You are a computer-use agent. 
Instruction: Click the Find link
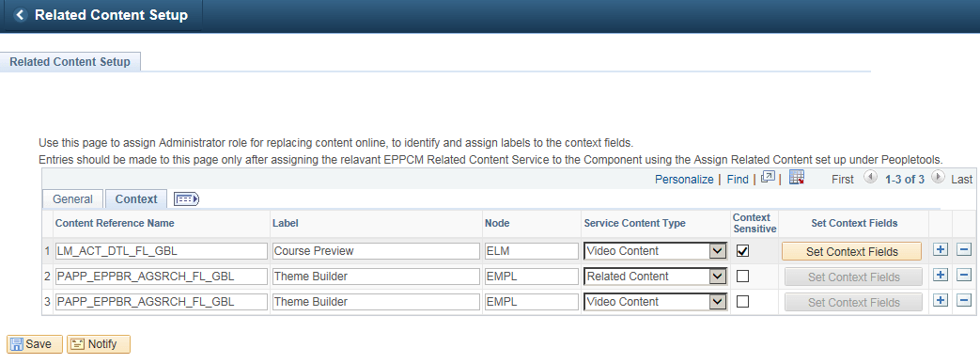coord(738,179)
